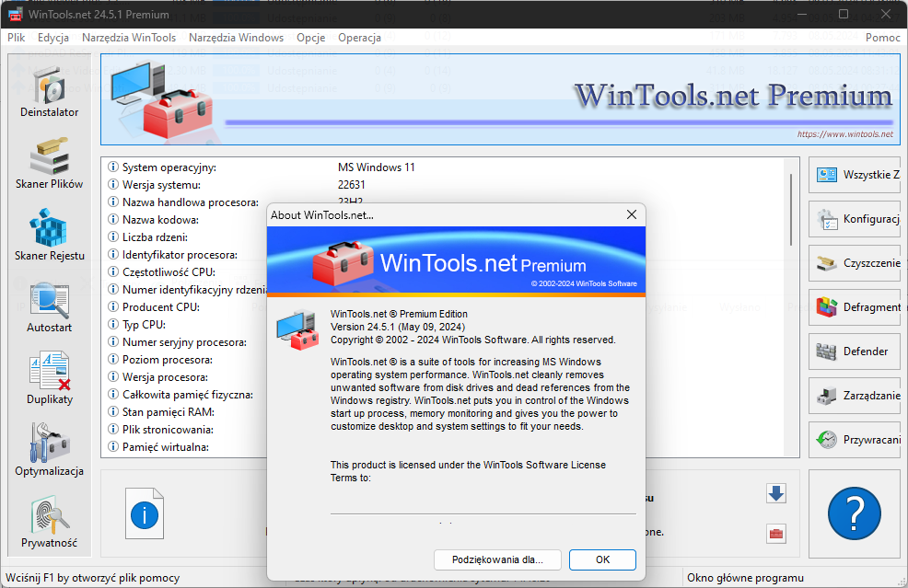Click the 22631 version value
The image size is (908, 588).
[352, 185]
